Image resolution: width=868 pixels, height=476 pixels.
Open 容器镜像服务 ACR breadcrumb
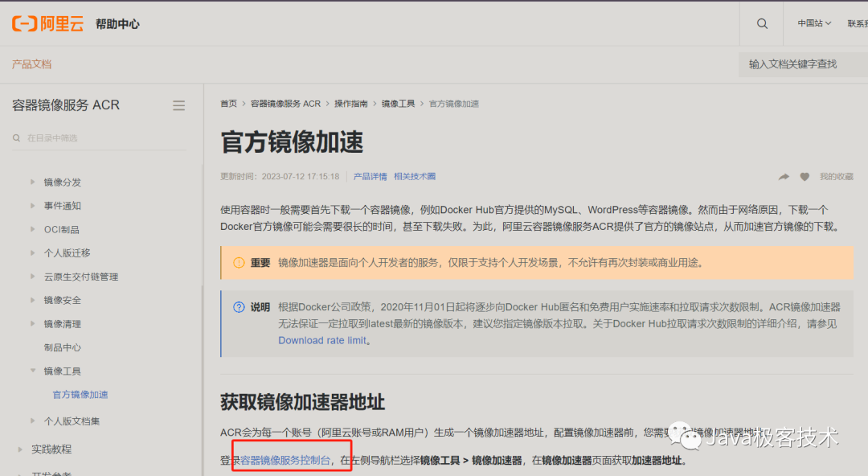click(x=285, y=104)
